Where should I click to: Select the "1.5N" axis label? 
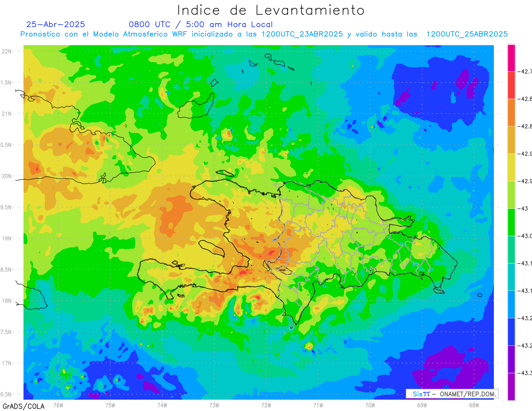pyautogui.click(x=6, y=83)
